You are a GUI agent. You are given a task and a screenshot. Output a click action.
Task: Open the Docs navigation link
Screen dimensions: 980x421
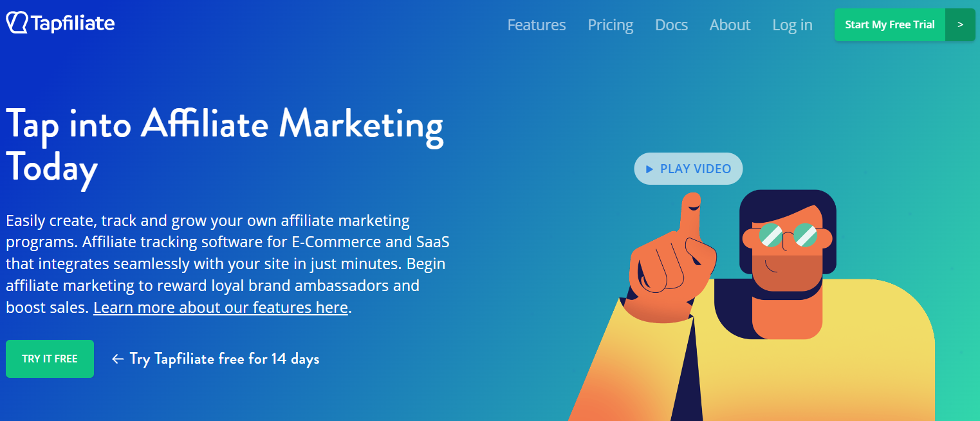(671, 25)
